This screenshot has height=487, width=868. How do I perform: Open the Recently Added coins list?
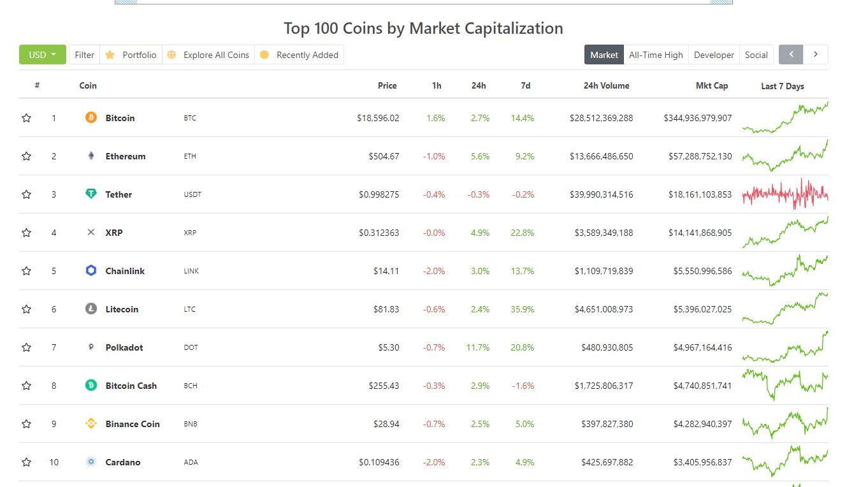[300, 55]
